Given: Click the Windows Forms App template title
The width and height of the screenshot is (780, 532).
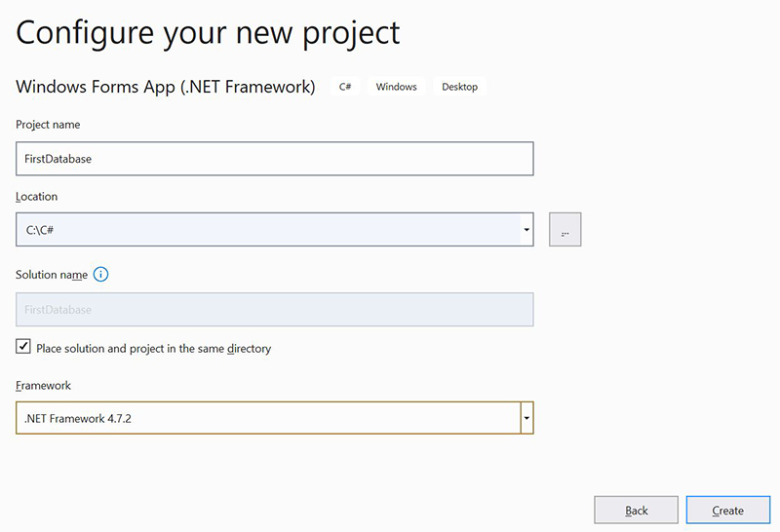Looking at the screenshot, I should 166,87.
